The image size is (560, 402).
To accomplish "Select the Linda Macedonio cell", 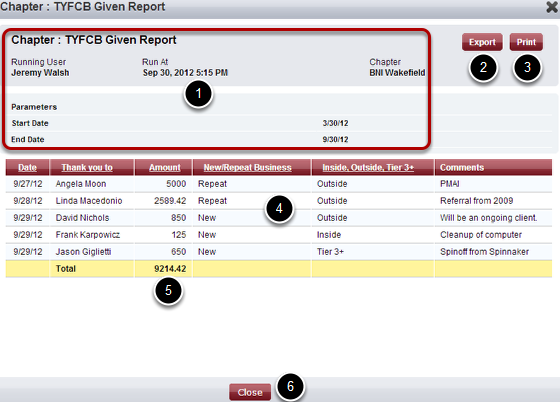I will (89, 201).
